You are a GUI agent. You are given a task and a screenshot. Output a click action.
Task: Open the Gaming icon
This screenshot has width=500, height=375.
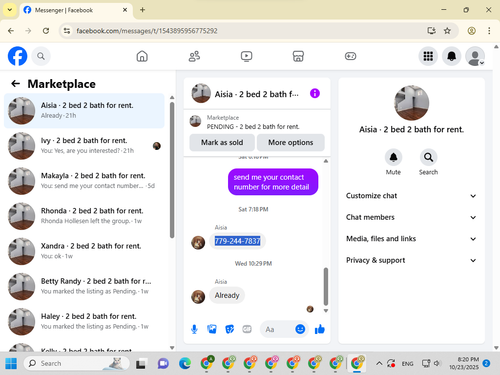[x=350, y=56]
